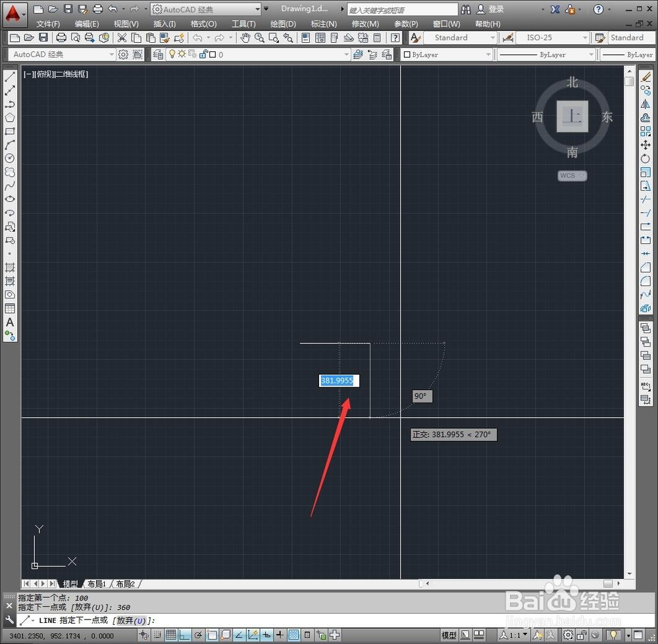This screenshot has height=644, width=658.
Task: Open the 绘图(D) menu
Action: coord(283,24)
